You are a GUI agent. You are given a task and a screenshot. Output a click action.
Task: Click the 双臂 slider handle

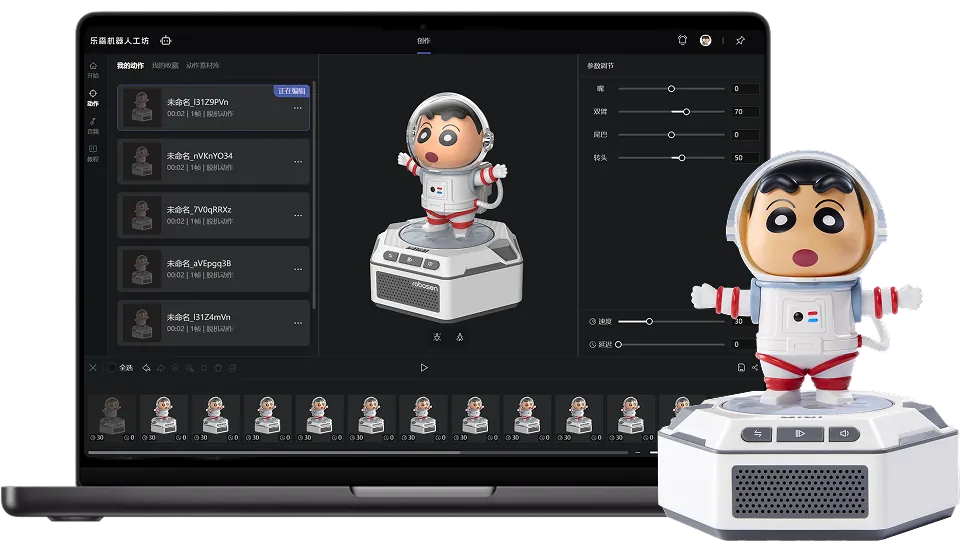click(x=686, y=112)
